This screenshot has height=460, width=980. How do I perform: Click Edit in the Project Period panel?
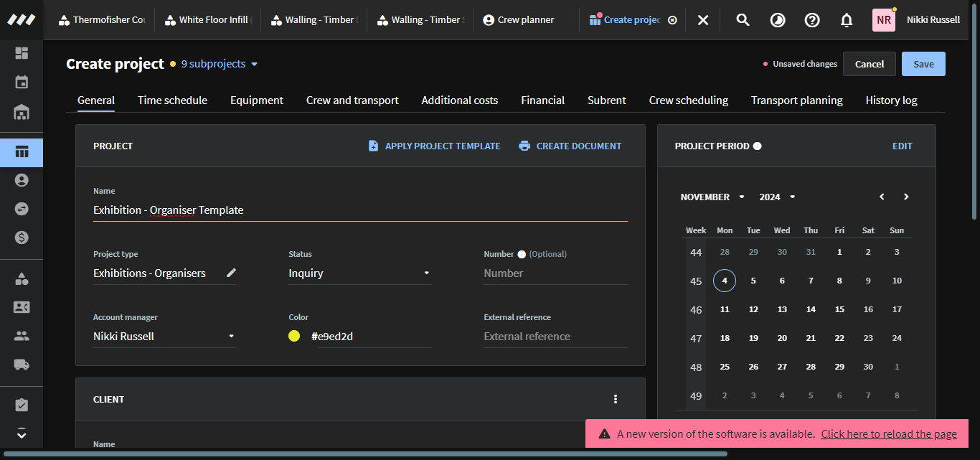(x=903, y=146)
